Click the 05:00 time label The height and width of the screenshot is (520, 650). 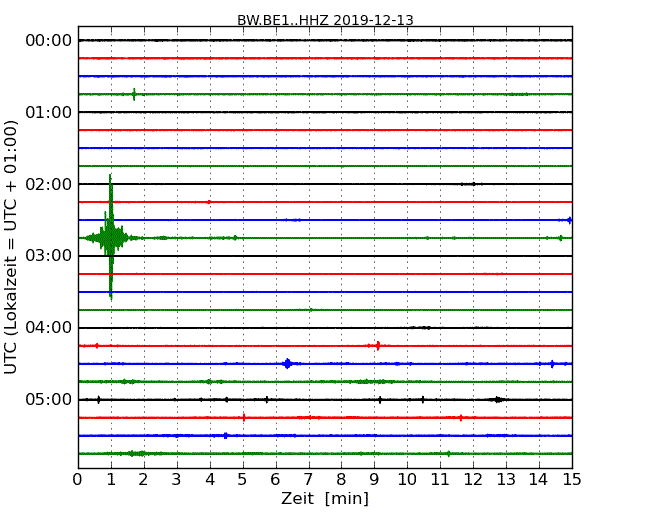tap(49, 399)
